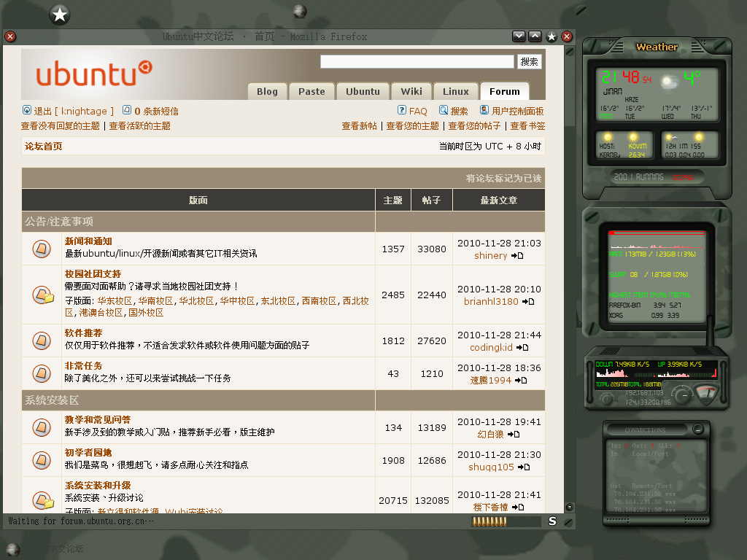Click 将论坛标记为已读 link

[x=503, y=178]
